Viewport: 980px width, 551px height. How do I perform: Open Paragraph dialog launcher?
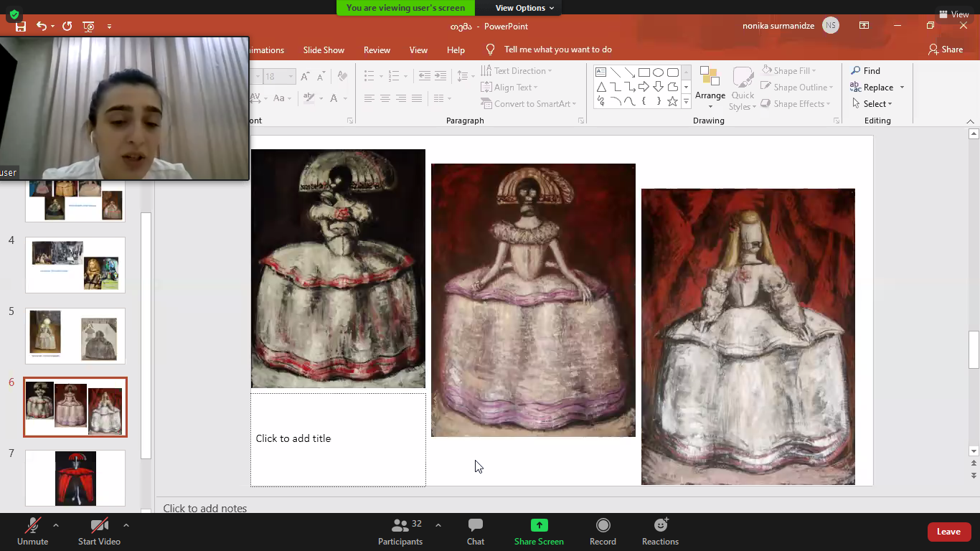[x=581, y=121]
